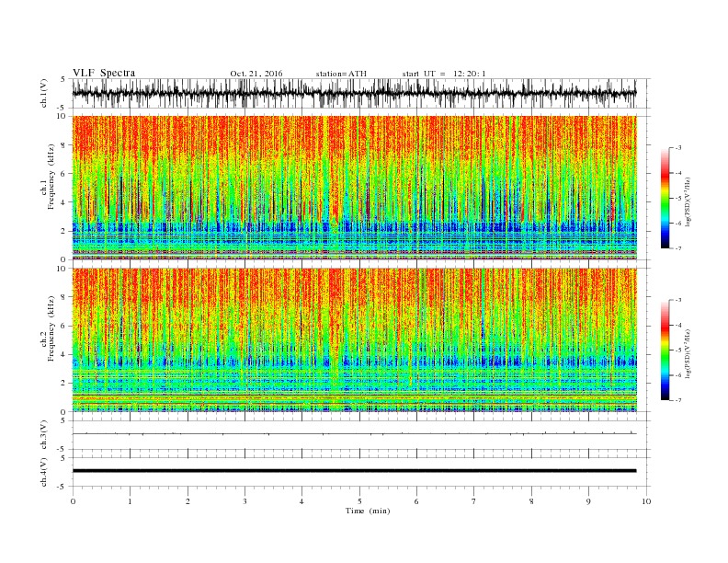Click the ch.2 frequency spectrogram panel
This screenshot has width=728, height=563.
[354, 340]
